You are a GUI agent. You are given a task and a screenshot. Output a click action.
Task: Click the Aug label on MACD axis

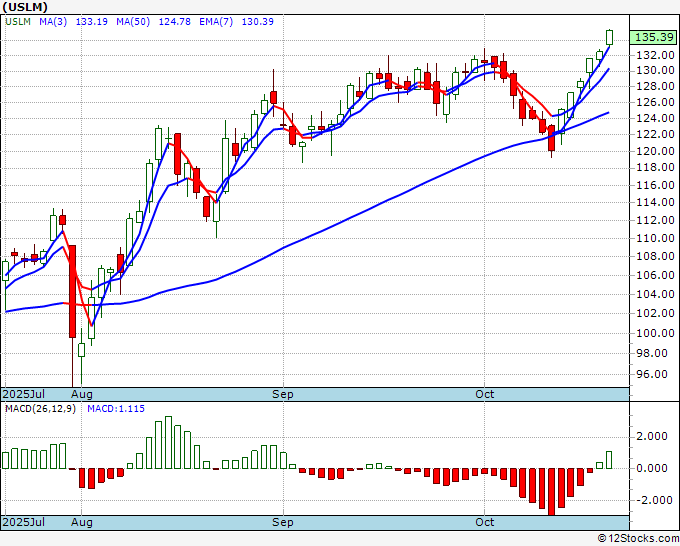point(82,522)
